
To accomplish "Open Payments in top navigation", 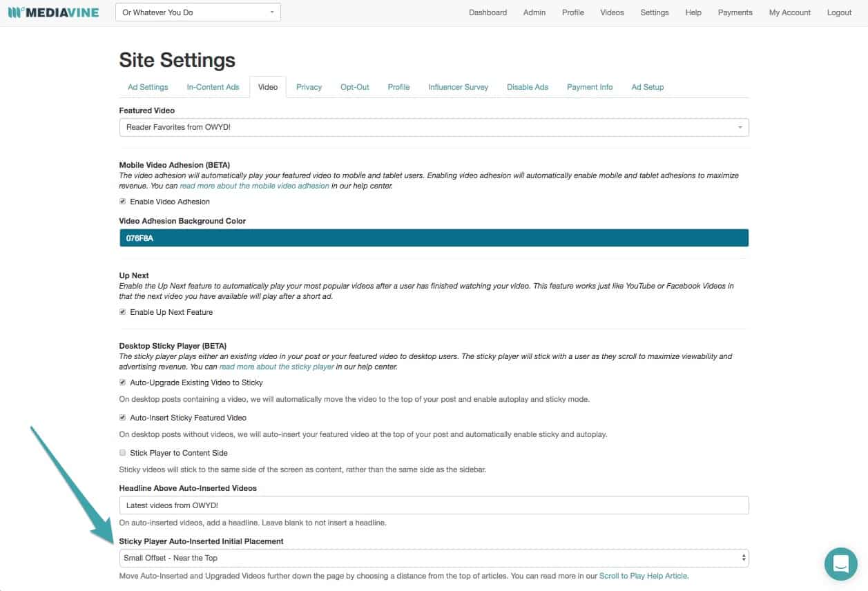I will coord(735,12).
